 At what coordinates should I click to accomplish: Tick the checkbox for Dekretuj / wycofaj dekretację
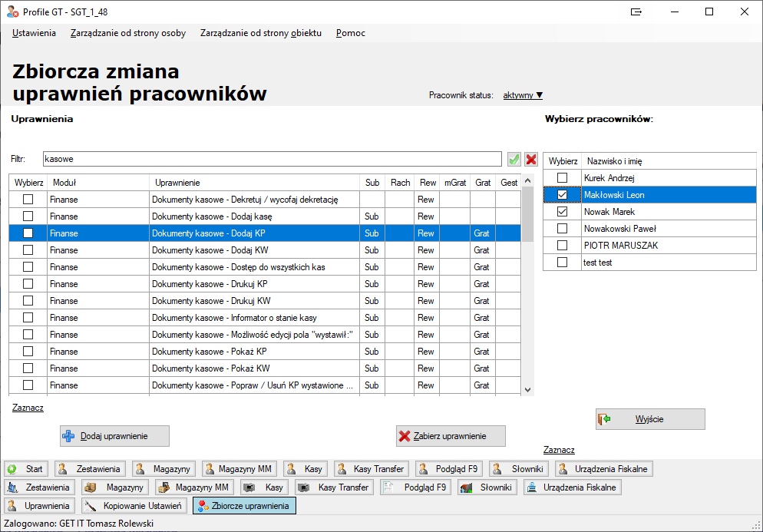tap(28, 199)
